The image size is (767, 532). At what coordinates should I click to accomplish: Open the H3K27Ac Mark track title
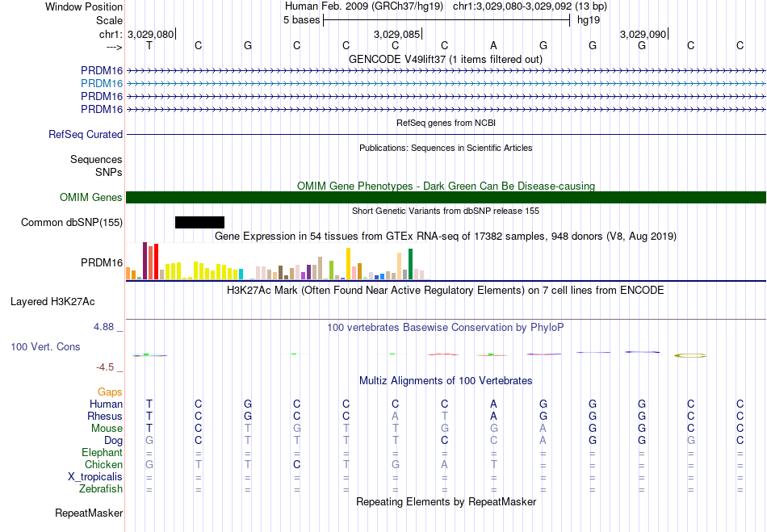(446, 291)
